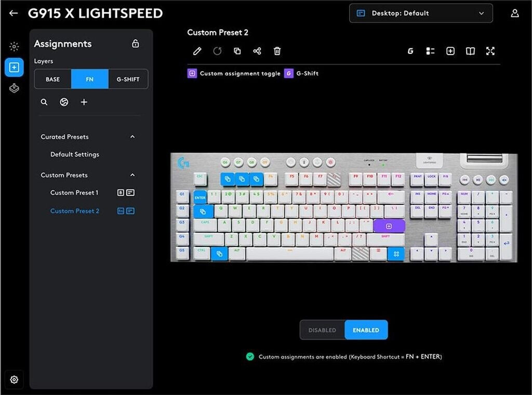Click the fullscreen expand icon

coord(490,51)
